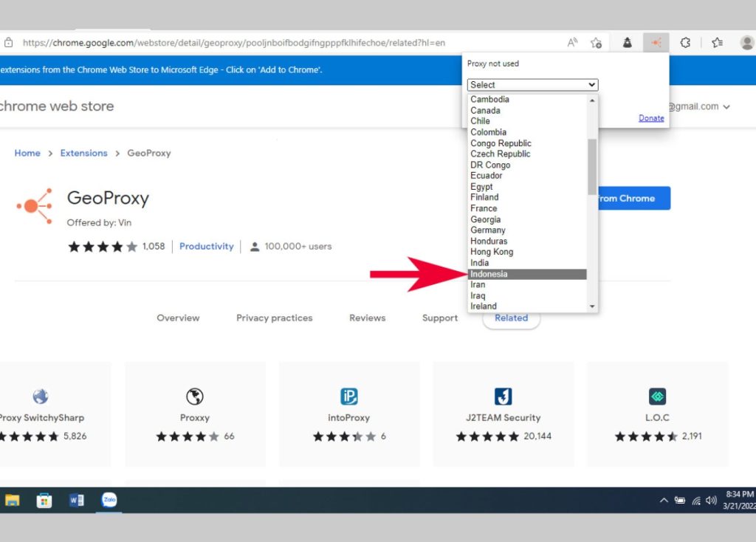Image resolution: width=756 pixels, height=542 pixels.
Task: View site information lock icon
Action: [x=9, y=42]
